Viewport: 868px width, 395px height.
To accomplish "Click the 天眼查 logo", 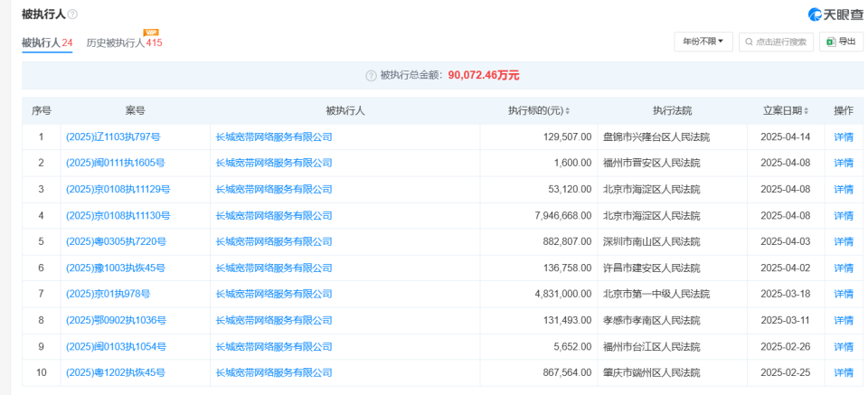I will click(835, 14).
